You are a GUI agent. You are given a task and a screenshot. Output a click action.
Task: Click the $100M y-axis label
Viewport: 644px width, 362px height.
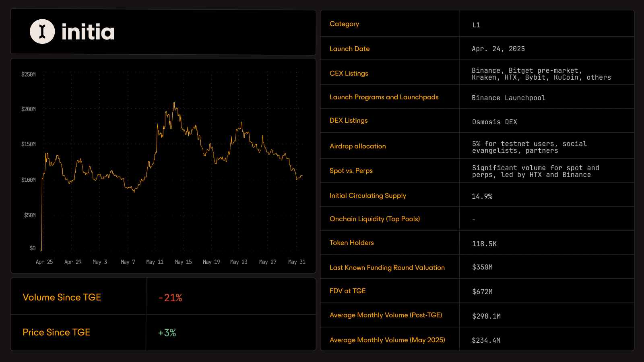pyautogui.click(x=29, y=180)
